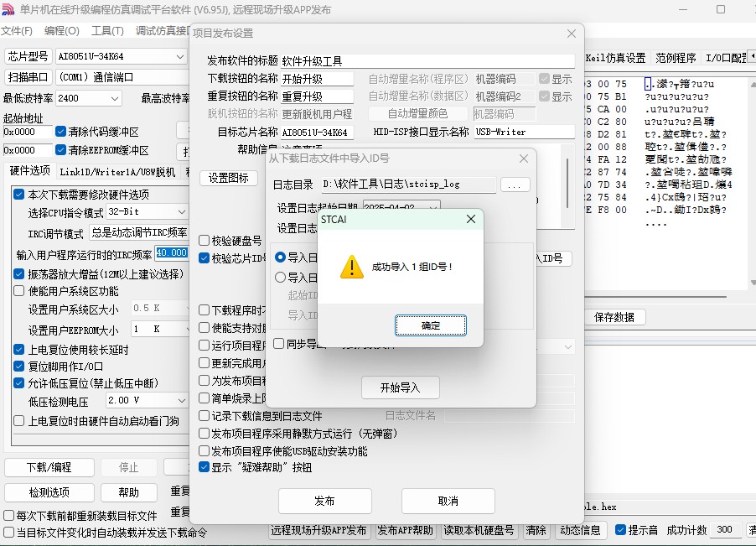The width and height of the screenshot is (756, 546).
Task: Open the IRC调节模式 dropdown
Action: point(140,232)
